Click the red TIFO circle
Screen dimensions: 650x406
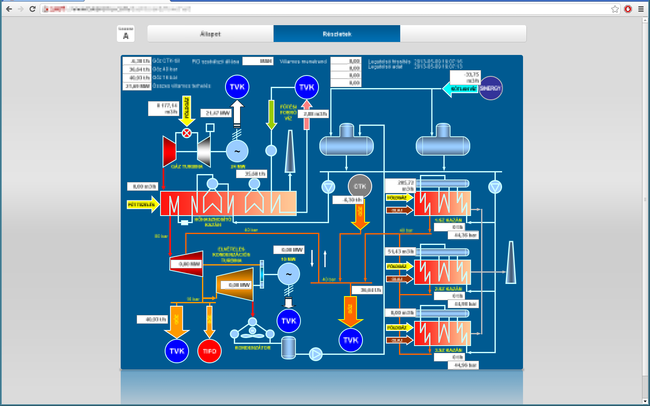pyautogui.click(x=209, y=351)
